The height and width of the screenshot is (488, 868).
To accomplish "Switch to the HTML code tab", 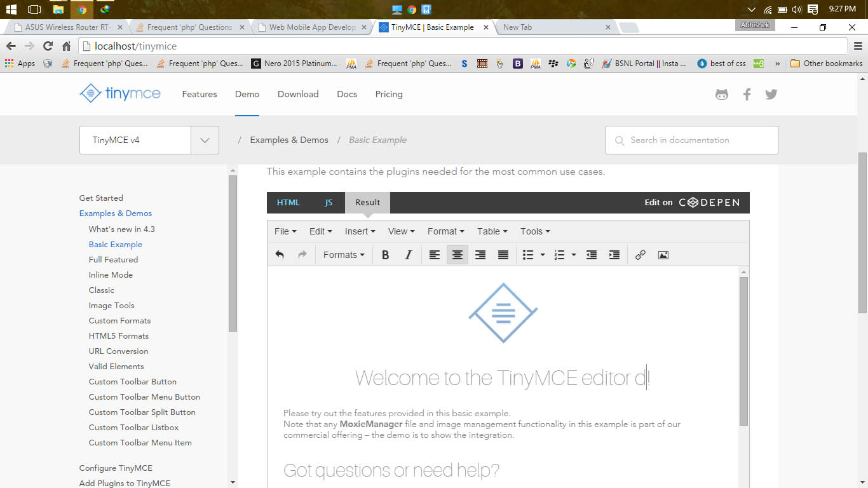I will 288,203.
